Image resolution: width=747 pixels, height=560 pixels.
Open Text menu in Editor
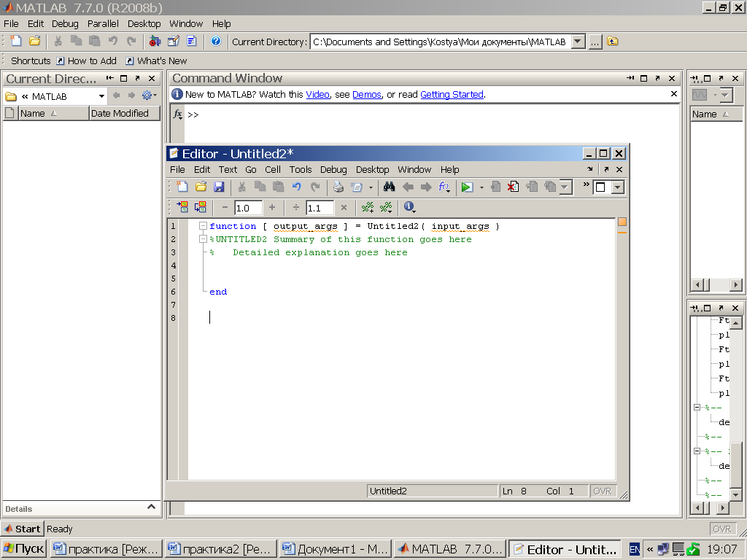point(228,169)
